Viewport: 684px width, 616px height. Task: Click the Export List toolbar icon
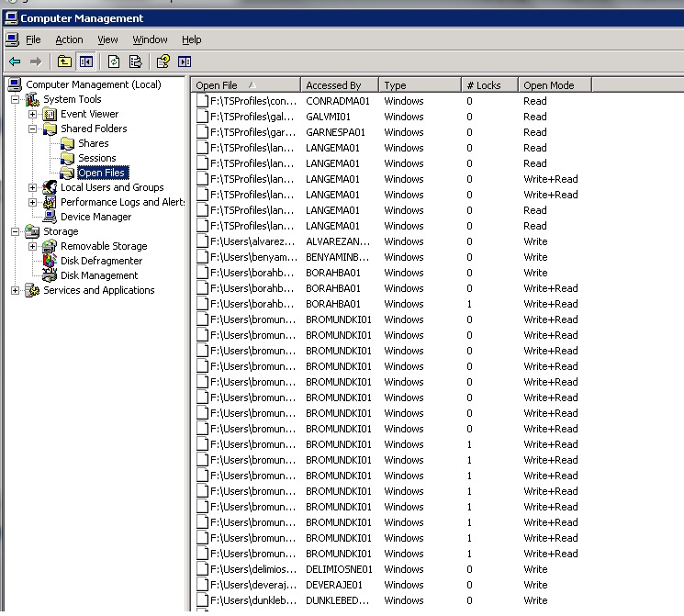[x=135, y=62]
